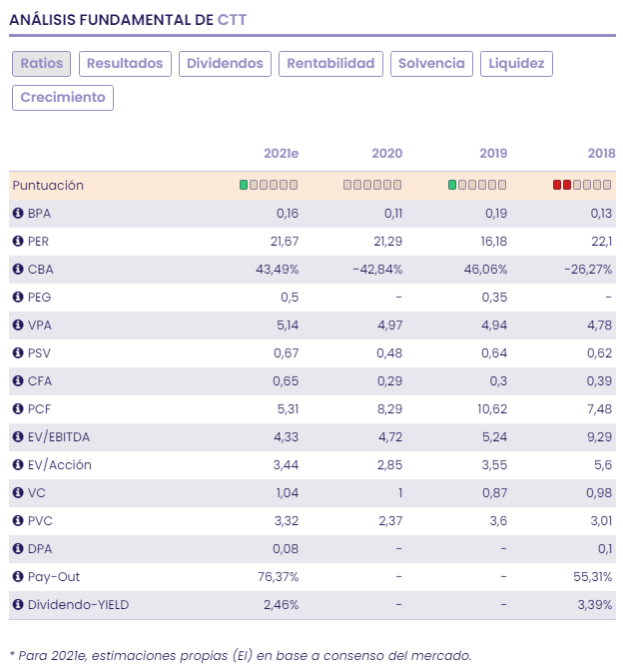The width and height of the screenshot is (623, 672).
Task: Click info icon beside EV/EBITDA
Action: point(17,437)
